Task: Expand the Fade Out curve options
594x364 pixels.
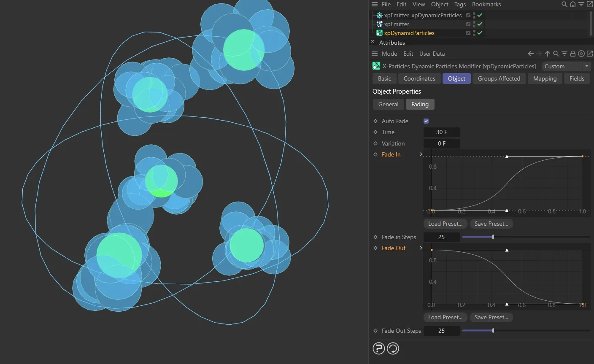Action: 421,248
